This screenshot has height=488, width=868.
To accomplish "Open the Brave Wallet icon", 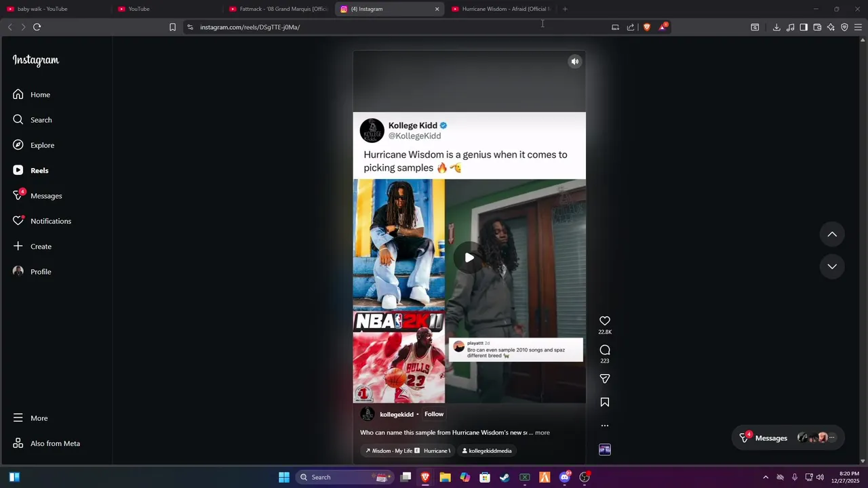I will tap(817, 27).
